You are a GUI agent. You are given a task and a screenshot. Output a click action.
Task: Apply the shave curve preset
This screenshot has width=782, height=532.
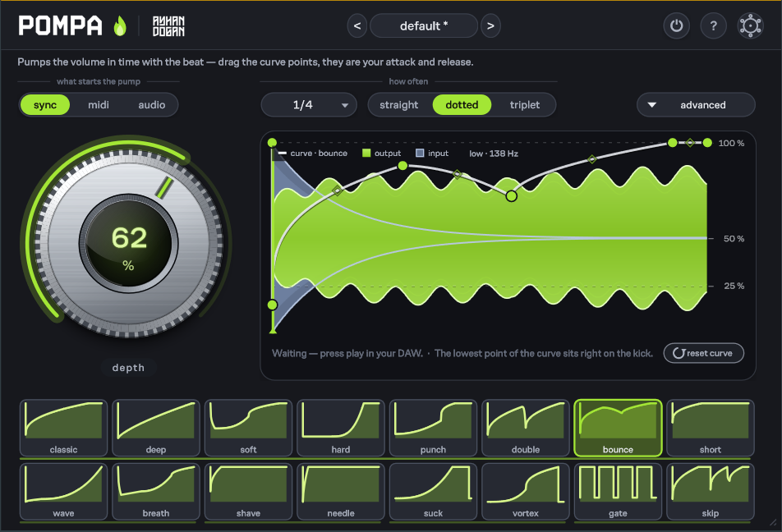[x=248, y=492]
